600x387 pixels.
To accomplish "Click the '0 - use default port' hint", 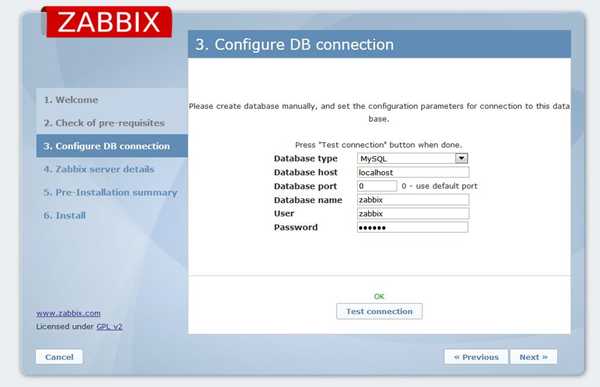I will (x=439, y=186).
